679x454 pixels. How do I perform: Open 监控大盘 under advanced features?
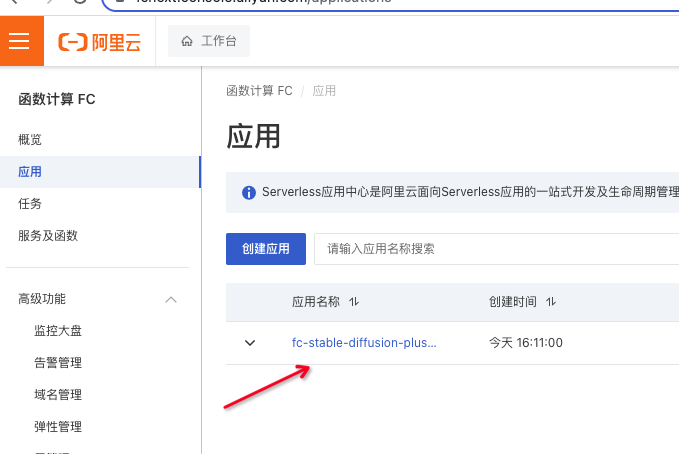58,331
